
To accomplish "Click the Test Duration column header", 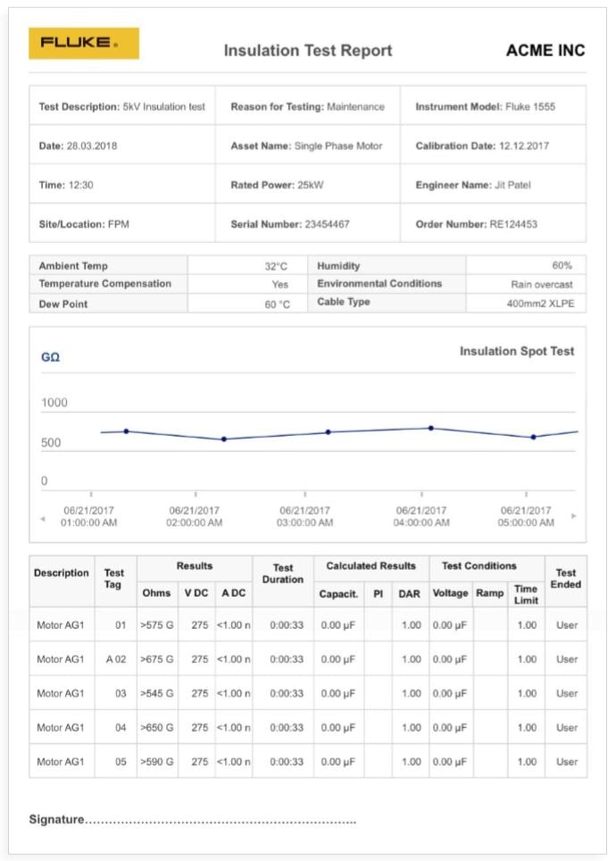I will click(x=283, y=573).
